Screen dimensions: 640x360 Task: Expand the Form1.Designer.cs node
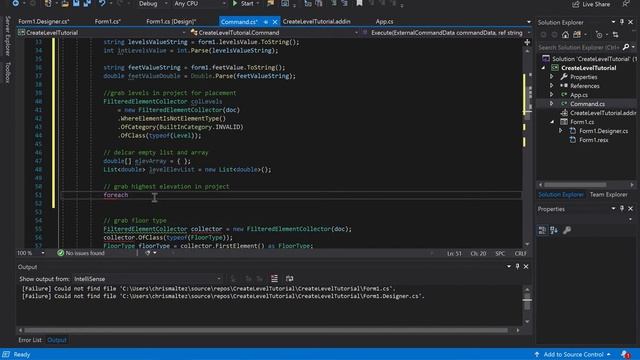561,131
